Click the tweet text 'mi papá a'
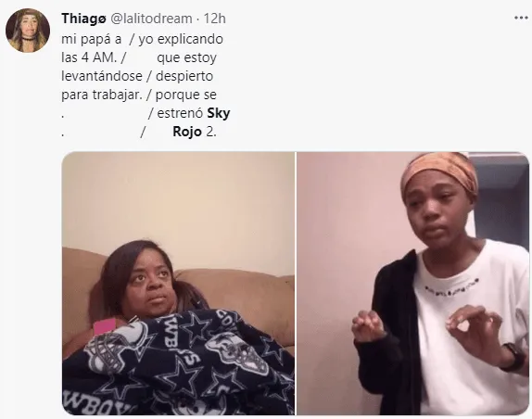The image size is (532, 419). (x=91, y=39)
